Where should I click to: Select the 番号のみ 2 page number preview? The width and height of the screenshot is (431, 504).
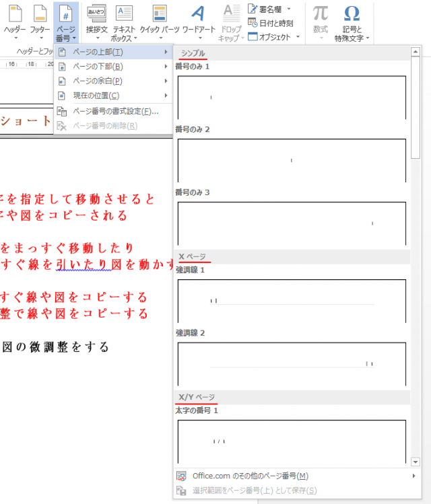292,160
